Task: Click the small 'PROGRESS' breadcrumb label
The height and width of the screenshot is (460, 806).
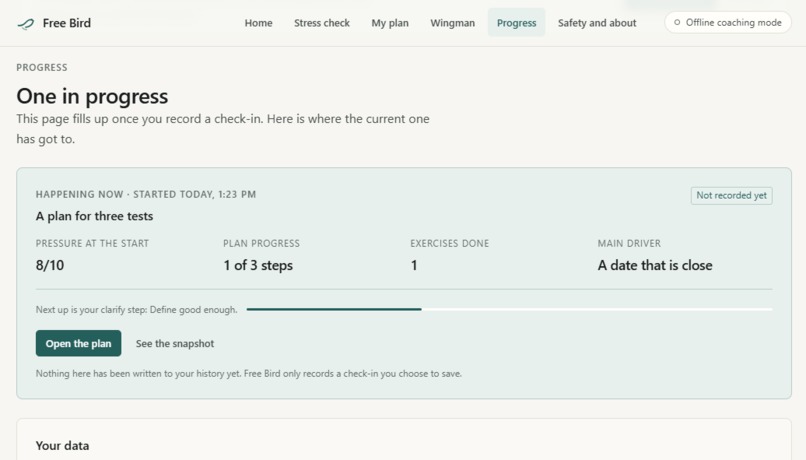Action: (x=42, y=67)
